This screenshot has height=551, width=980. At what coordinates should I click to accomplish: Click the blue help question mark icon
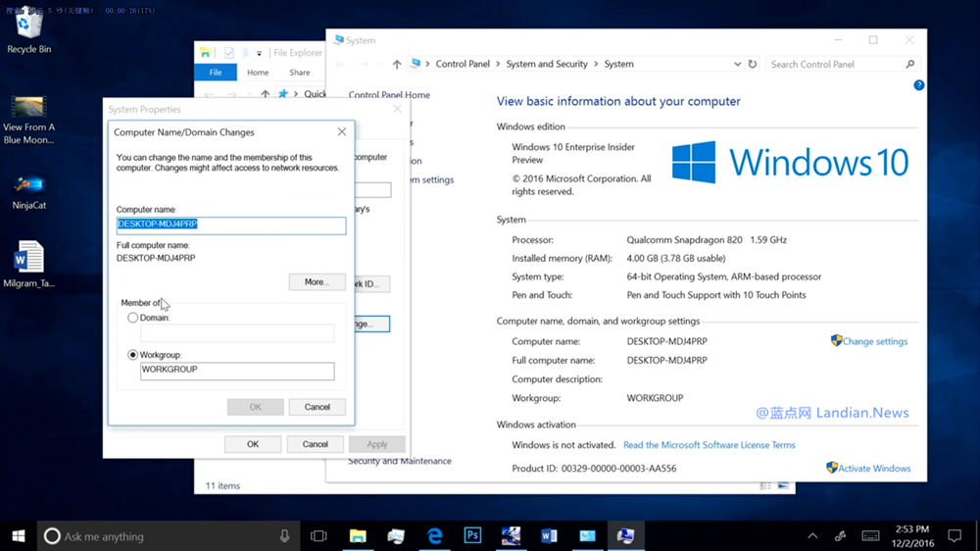[919, 85]
